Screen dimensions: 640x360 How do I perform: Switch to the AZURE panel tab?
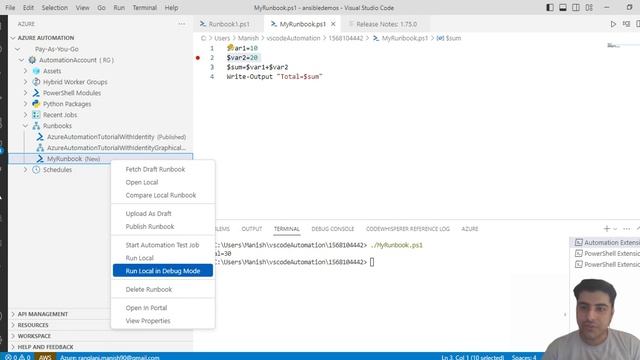coord(470,229)
